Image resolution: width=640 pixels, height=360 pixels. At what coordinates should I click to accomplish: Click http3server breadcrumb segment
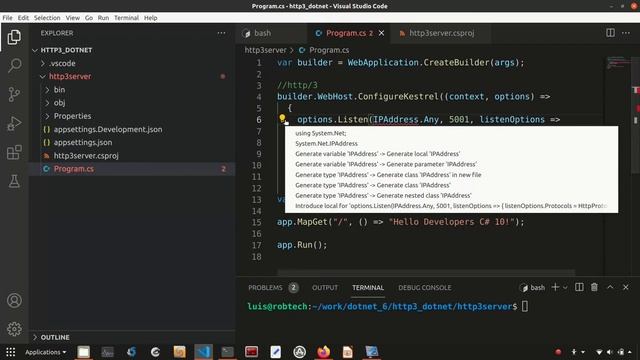[265, 50]
